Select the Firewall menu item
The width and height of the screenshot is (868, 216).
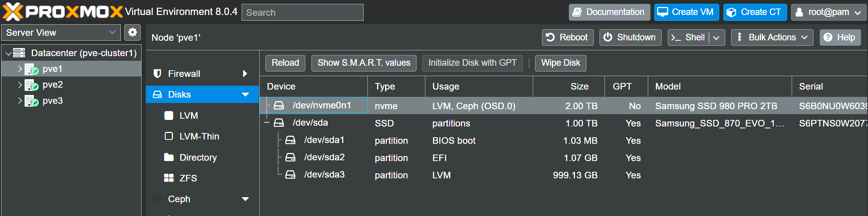coord(203,73)
